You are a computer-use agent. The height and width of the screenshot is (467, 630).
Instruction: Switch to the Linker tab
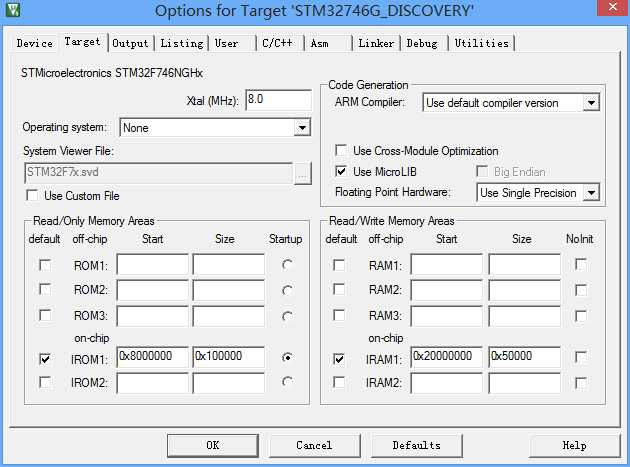pyautogui.click(x=376, y=43)
